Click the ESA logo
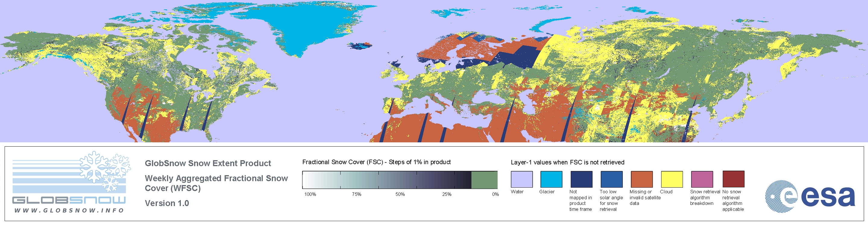The height and width of the screenshot is (225, 868). pos(810,196)
